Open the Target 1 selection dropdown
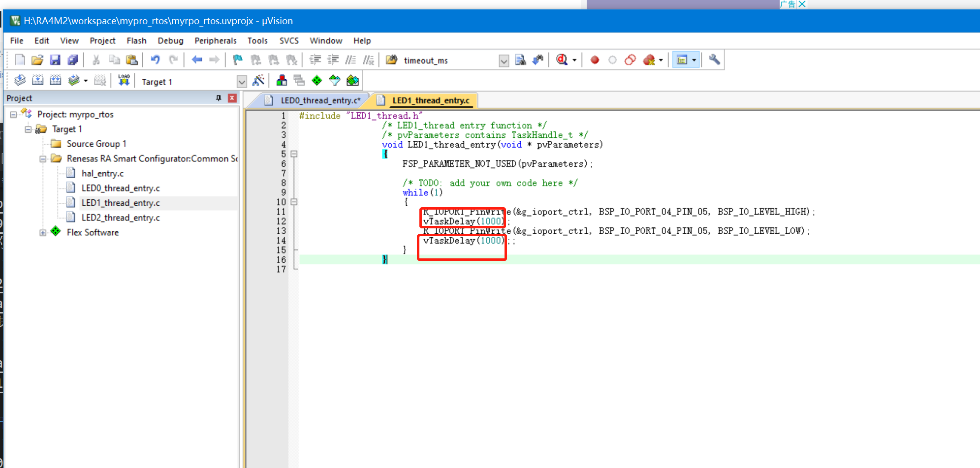 tap(241, 82)
